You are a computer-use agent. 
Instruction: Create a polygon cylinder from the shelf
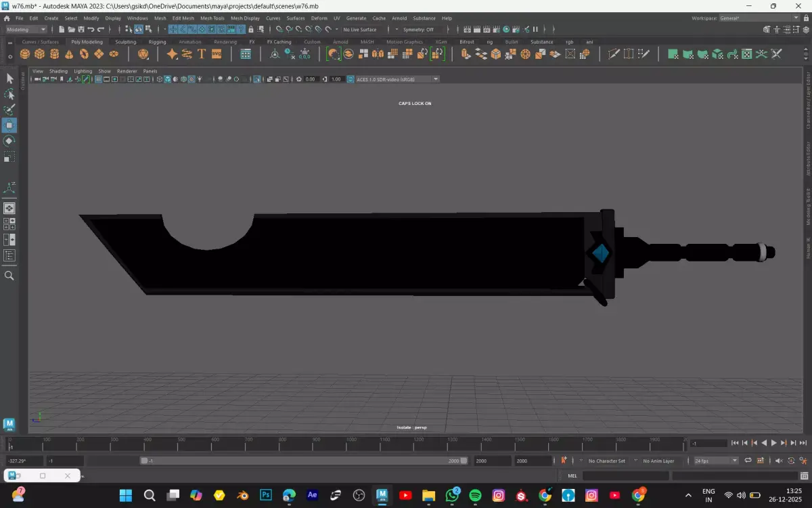pos(54,54)
